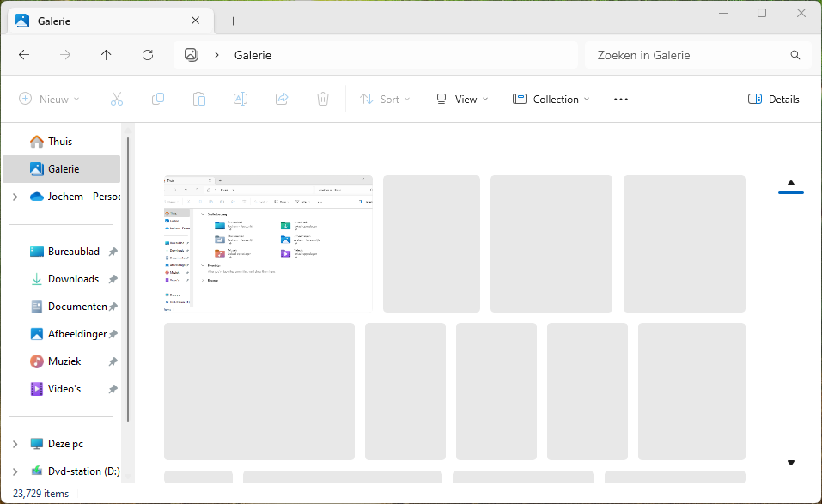Open the View dropdown
The image size is (822, 504).
click(x=462, y=99)
